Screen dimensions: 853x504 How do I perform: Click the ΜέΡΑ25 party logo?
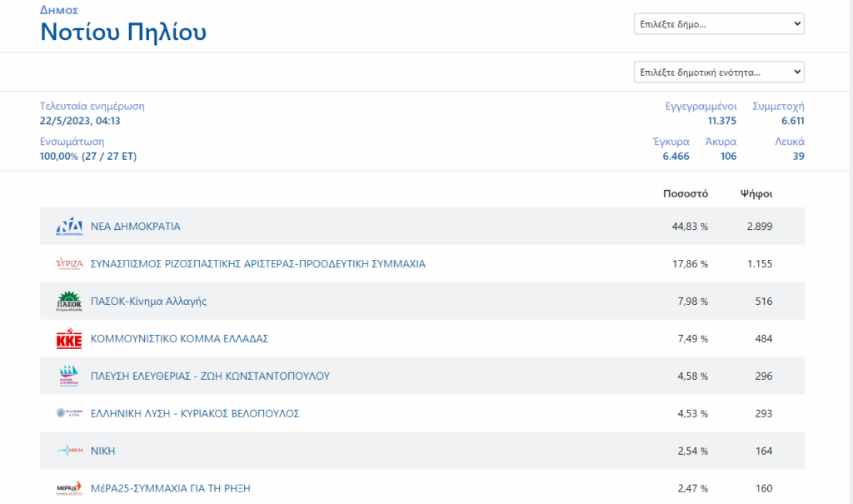(68, 488)
